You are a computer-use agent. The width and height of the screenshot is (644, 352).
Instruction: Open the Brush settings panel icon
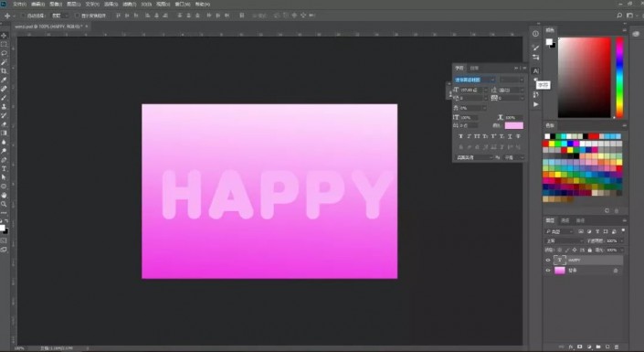(x=535, y=48)
